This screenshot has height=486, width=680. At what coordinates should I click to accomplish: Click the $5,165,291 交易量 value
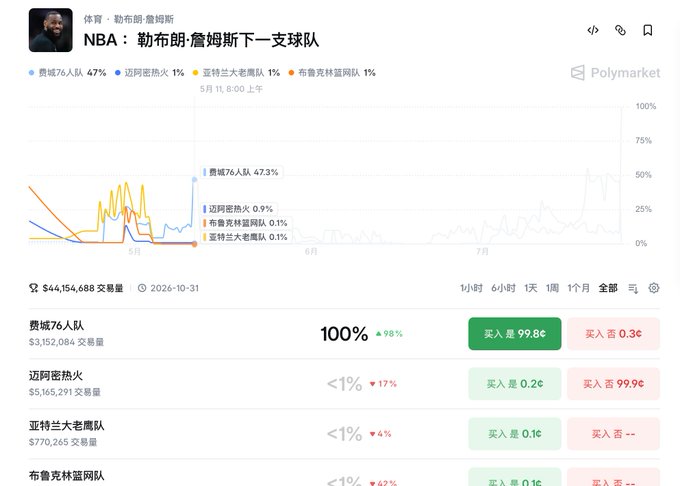pos(65,392)
